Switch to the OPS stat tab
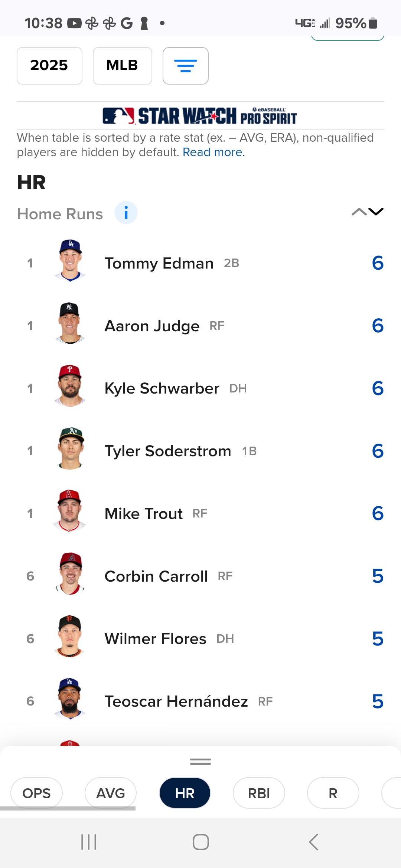401x868 pixels. click(36, 793)
